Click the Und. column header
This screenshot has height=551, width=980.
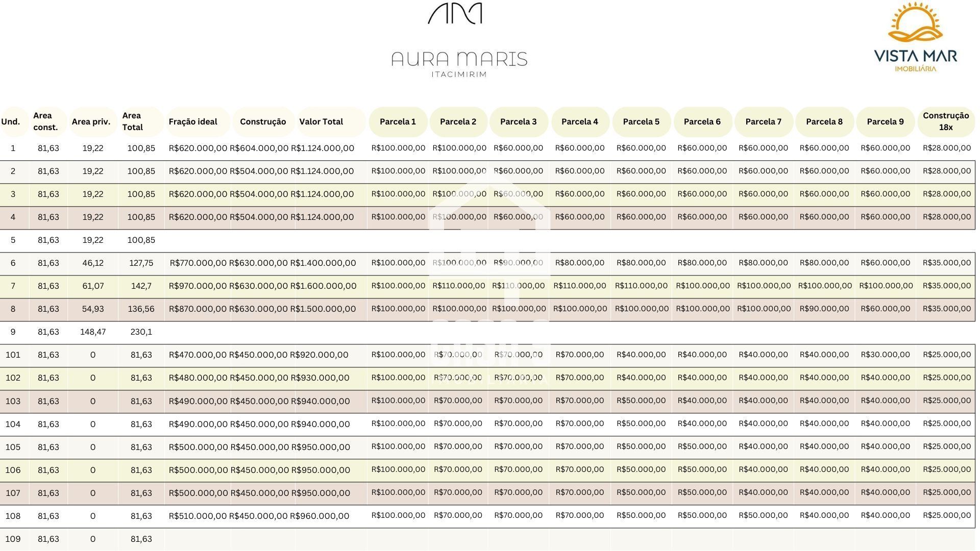11,121
